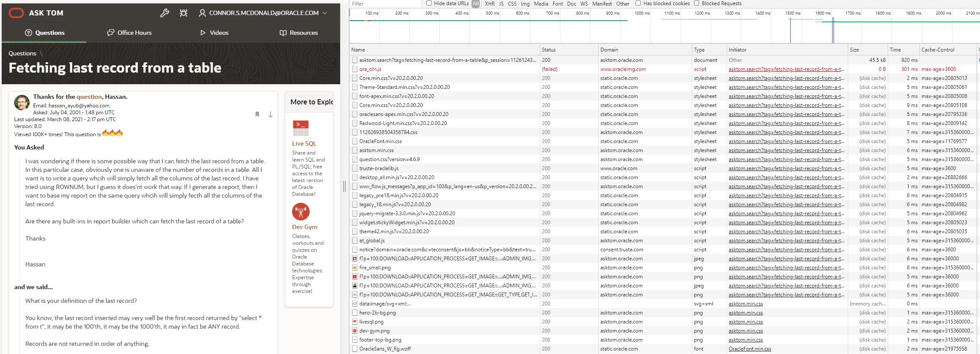Filter network requests by Font
The image size is (980, 354).
pos(558,3)
